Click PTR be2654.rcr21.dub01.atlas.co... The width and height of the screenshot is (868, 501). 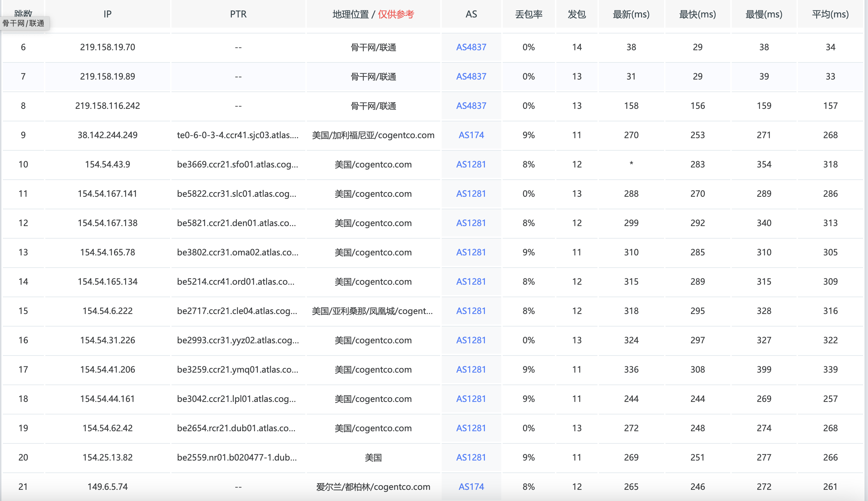236,428
